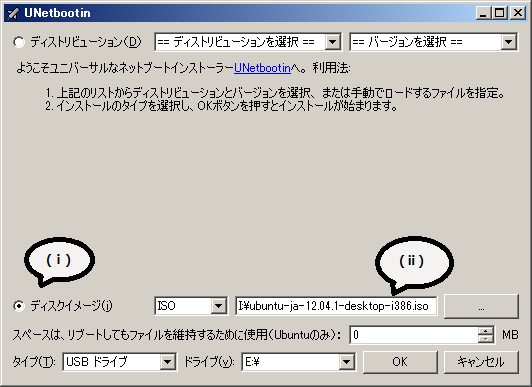This screenshot has width=532, height=387.
Task: Select the ディストリビューション radio button
Action: click(19, 42)
